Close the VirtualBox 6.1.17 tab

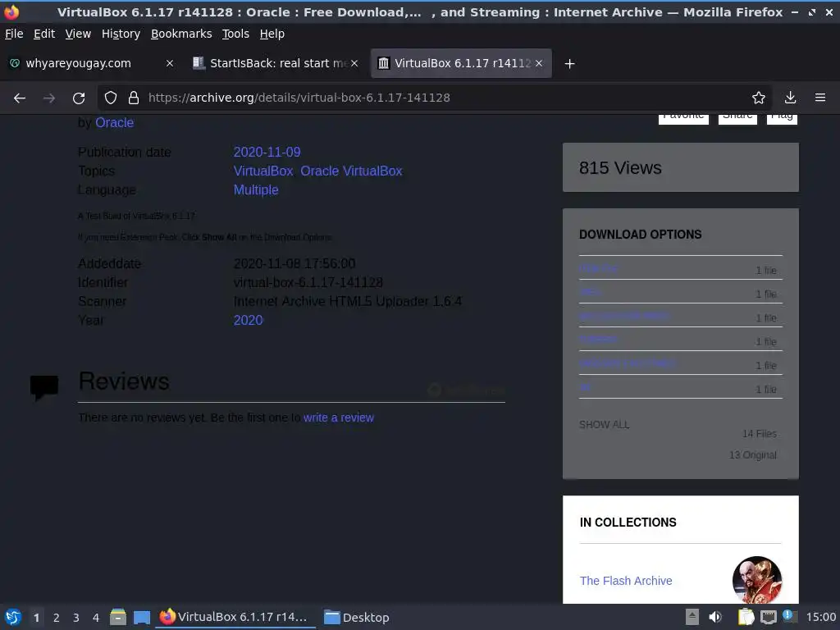(539, 63)
